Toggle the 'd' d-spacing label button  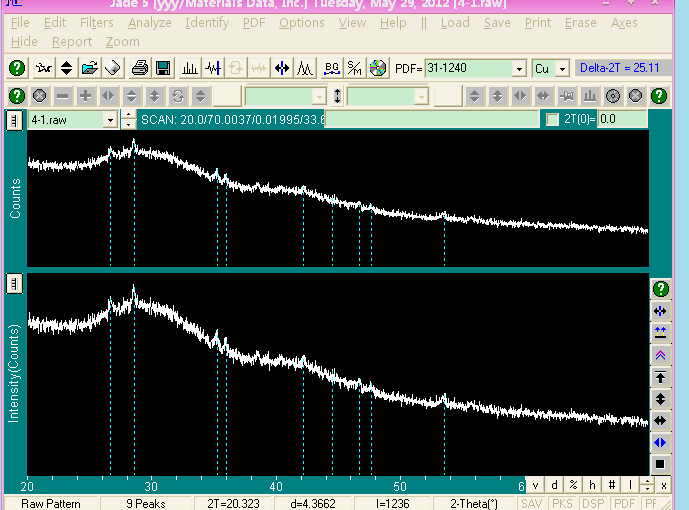554,485
